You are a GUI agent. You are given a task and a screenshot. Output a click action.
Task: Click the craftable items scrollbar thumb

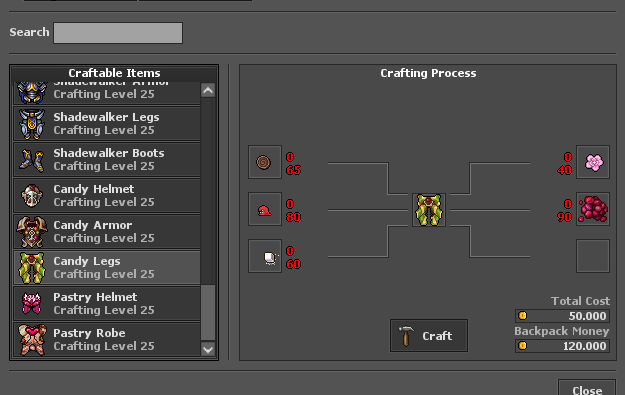click(208, 312)
